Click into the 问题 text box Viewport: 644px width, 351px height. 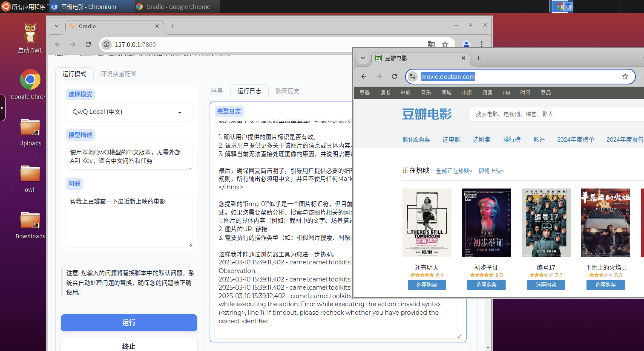pyautogui.click(x=129, y=220)
